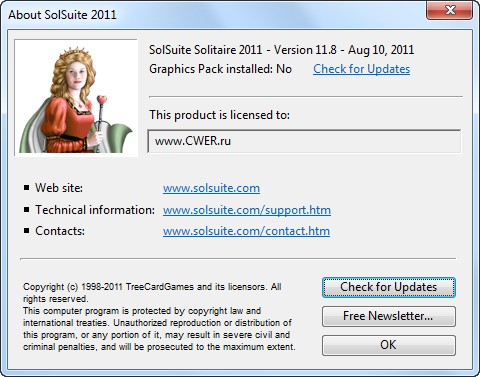The height and width of the screenshot is (377, 480).
Task: Click the 'Web site:' label
Action: point(59,188)
